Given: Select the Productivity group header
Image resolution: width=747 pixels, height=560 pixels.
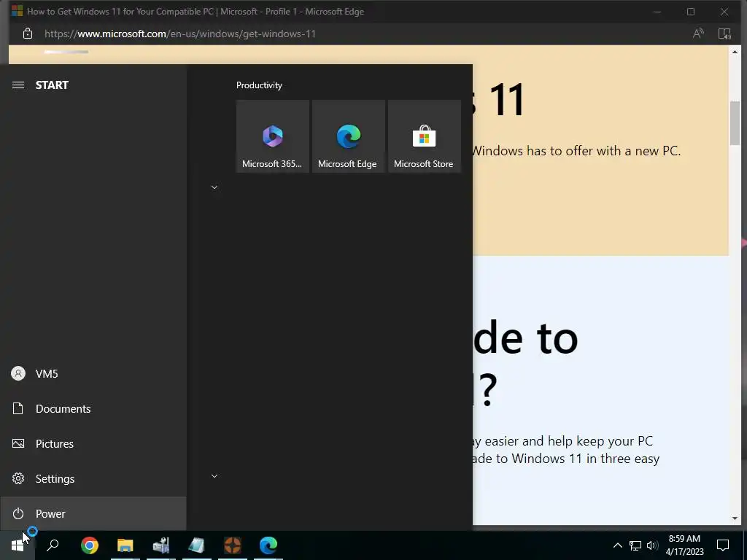Looking at the screenshot, I should [259, 85].
